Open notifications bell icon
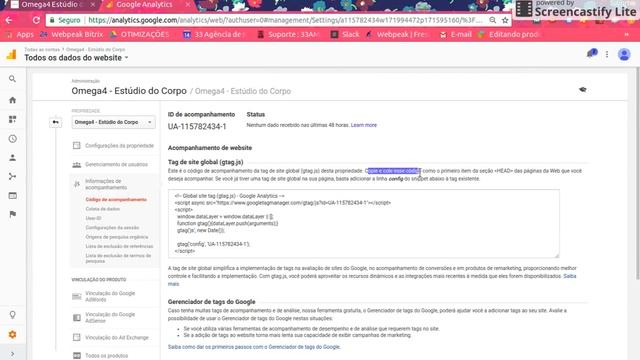Image resolution: width=640 pixels, height=360 pixels. [x=591, y=53]
